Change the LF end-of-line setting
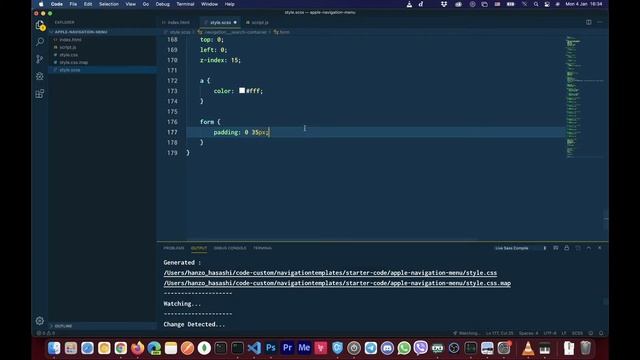The image size is (640, 360). [x=564, y=333]
